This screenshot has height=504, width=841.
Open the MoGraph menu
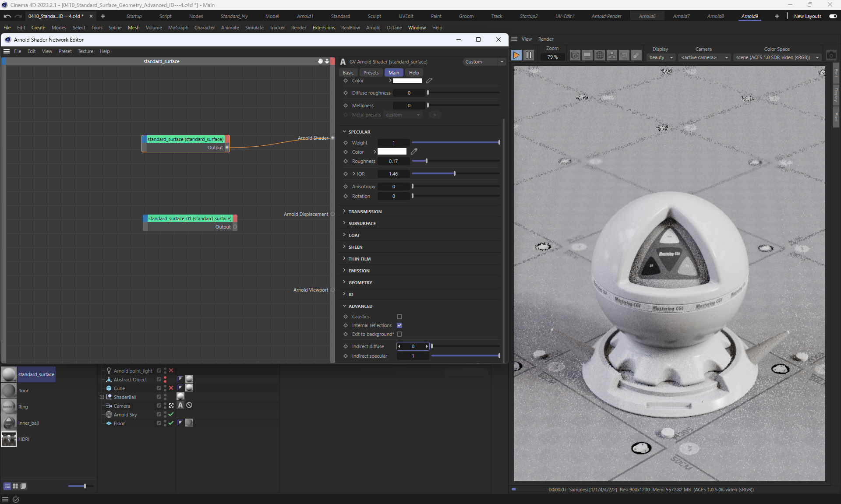tap(178, 28)
